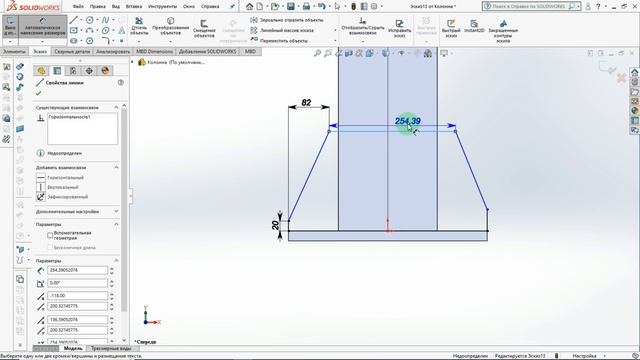Select the Circle sketch tool
This screenshot has width=640, height=360.
89,20
